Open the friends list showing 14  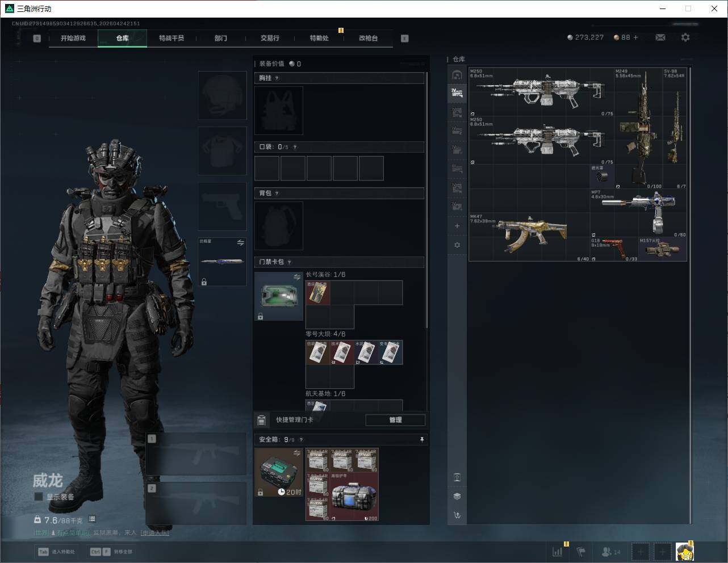coord(611,551)
